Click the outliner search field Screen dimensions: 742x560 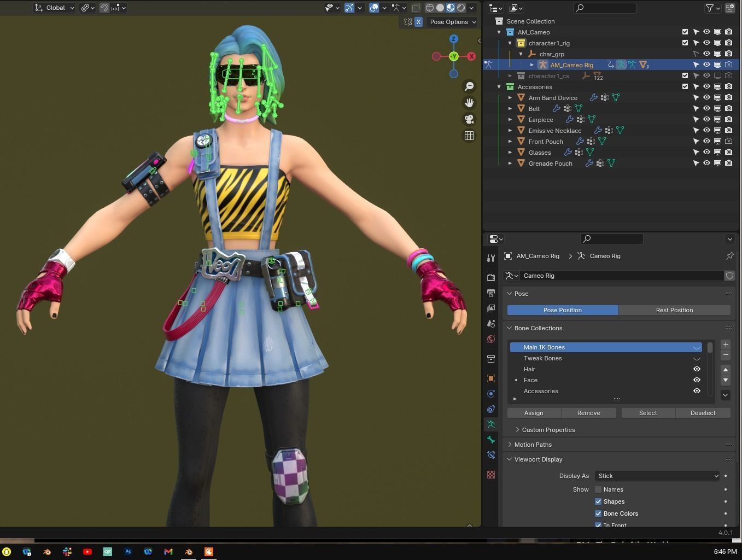(x=605, y=8)
